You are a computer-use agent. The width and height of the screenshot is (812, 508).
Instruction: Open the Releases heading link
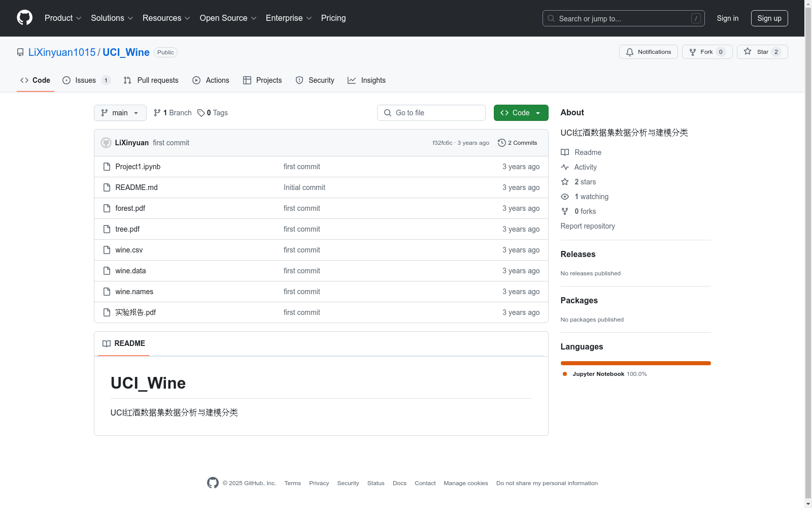click(578, 255)
